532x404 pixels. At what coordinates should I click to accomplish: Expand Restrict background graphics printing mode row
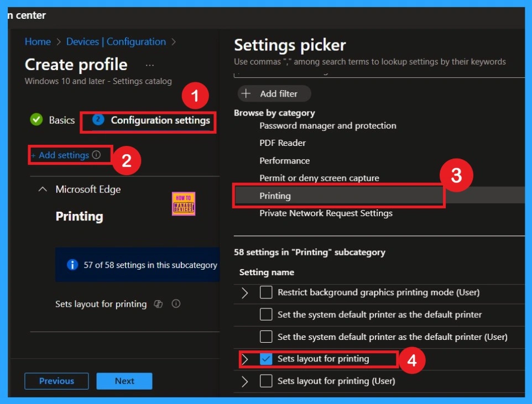[x=244, y=292]
